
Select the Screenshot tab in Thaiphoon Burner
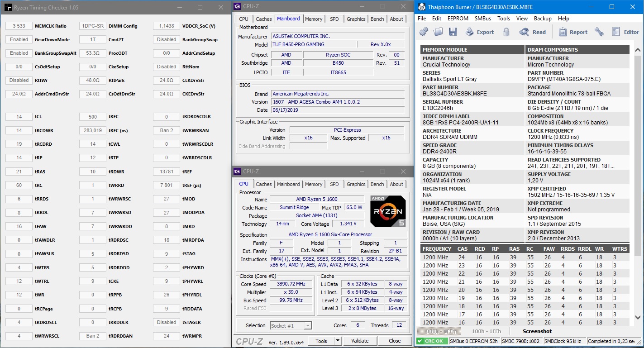point(537,331)
